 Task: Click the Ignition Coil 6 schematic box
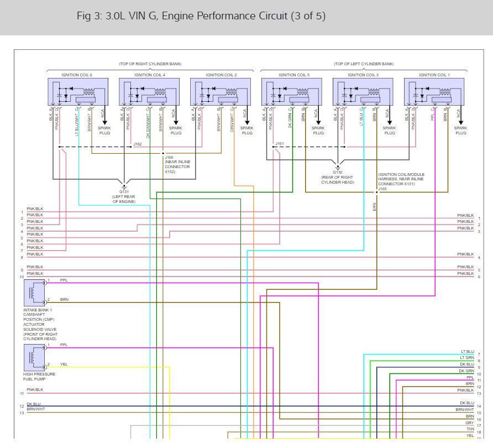[78, 92]
